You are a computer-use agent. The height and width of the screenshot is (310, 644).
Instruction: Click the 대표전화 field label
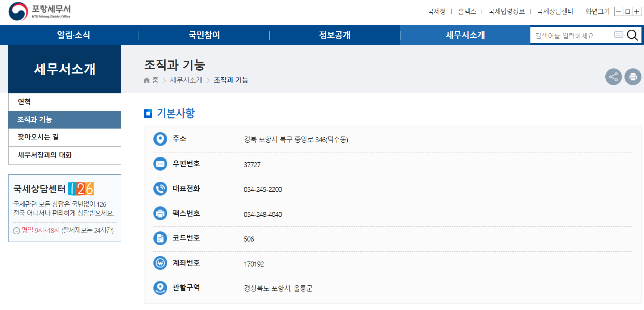point(186,188)
